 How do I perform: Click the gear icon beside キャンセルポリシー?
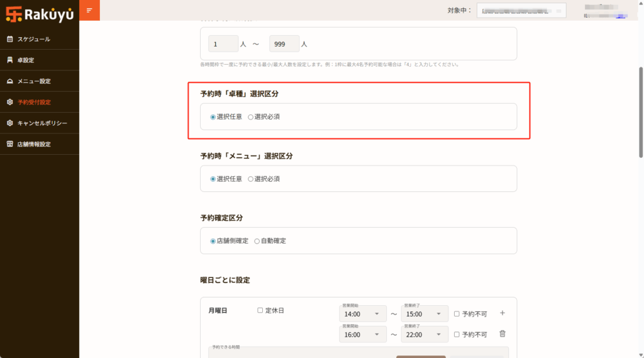coord(9,123)
